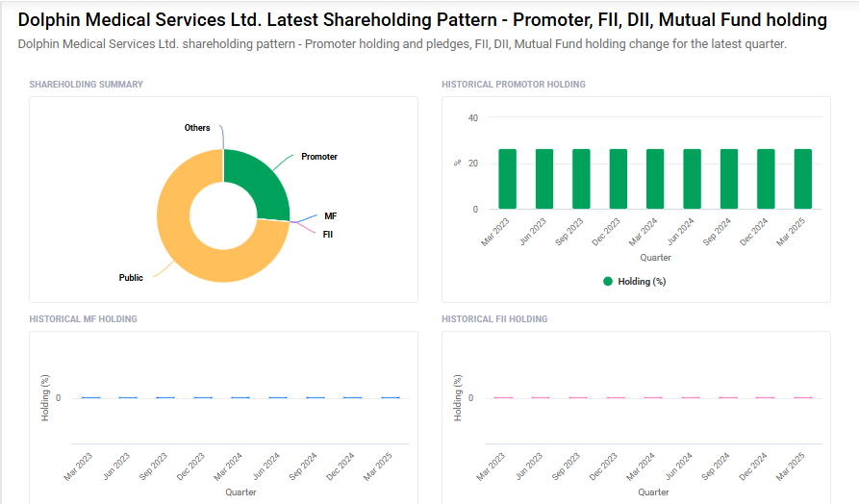Click the Public label on donut chart

point(131,278)
